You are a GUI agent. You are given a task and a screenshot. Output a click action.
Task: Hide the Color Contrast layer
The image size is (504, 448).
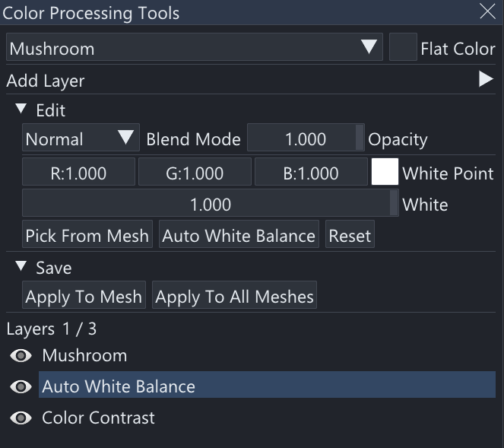tap(21, 418)
